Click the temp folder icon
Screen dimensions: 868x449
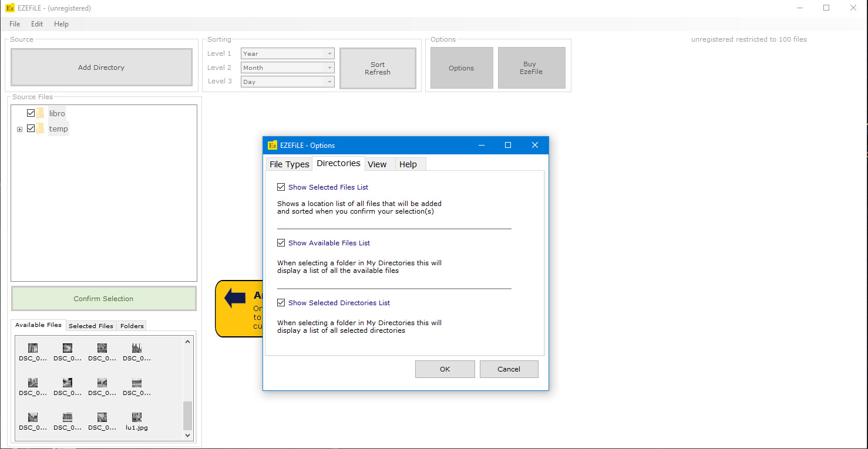click(41, 129)
